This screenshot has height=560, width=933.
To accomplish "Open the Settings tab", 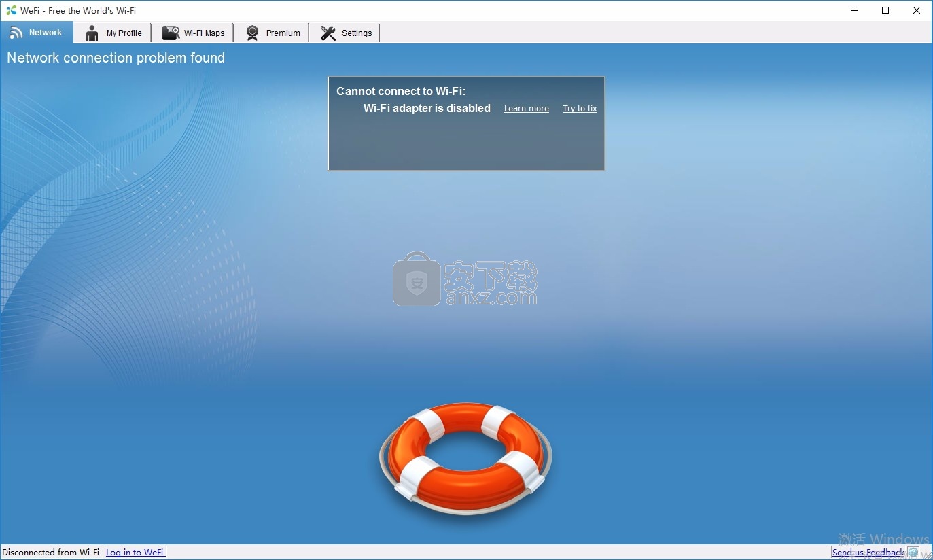I will tap(345, 33).
